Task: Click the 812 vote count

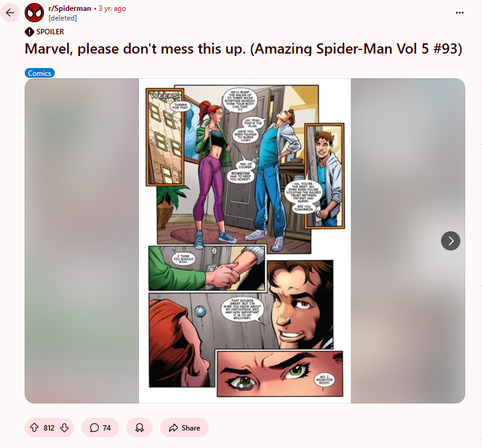Action: pos(49,428)
